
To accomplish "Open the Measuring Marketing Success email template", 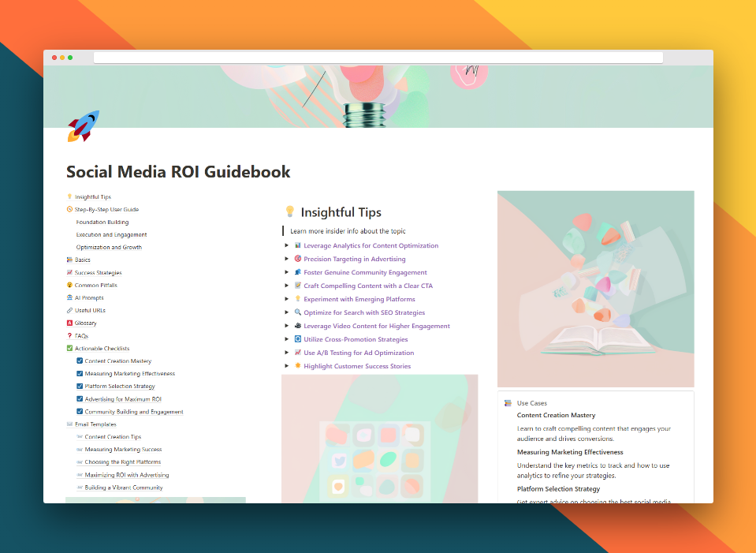I will 123,449.
